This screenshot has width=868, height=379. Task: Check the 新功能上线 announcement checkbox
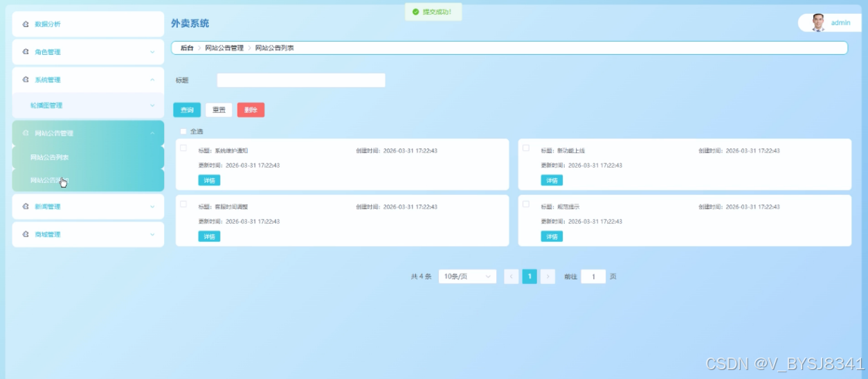click(x=526, y=148)
